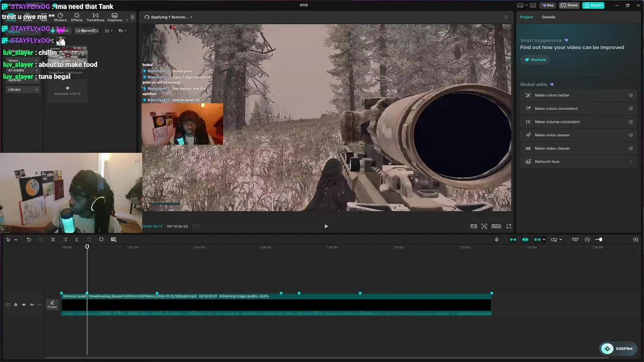Zoom in on the timeline
This screenshot has width=644, height=362.
click(x=635, y=239)
